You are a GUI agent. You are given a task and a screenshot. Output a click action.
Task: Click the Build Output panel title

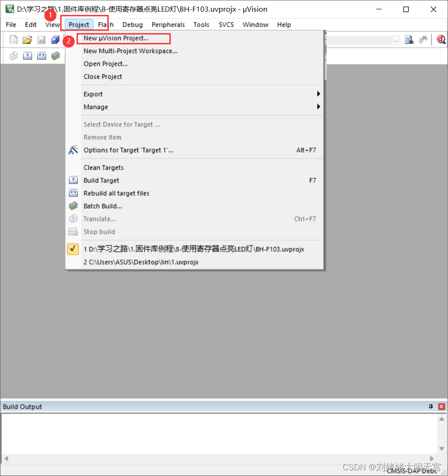point(22,407)
